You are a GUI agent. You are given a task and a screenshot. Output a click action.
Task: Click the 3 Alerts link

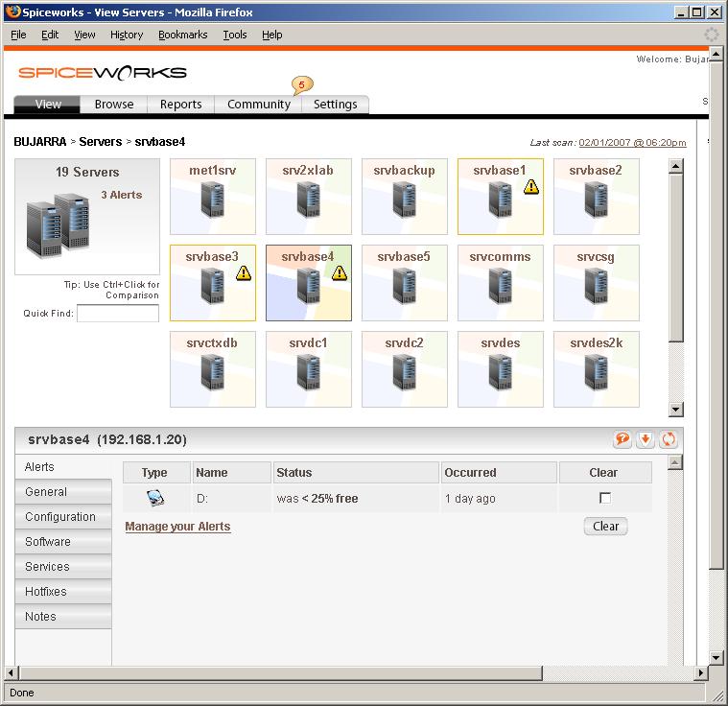point(122,195)
